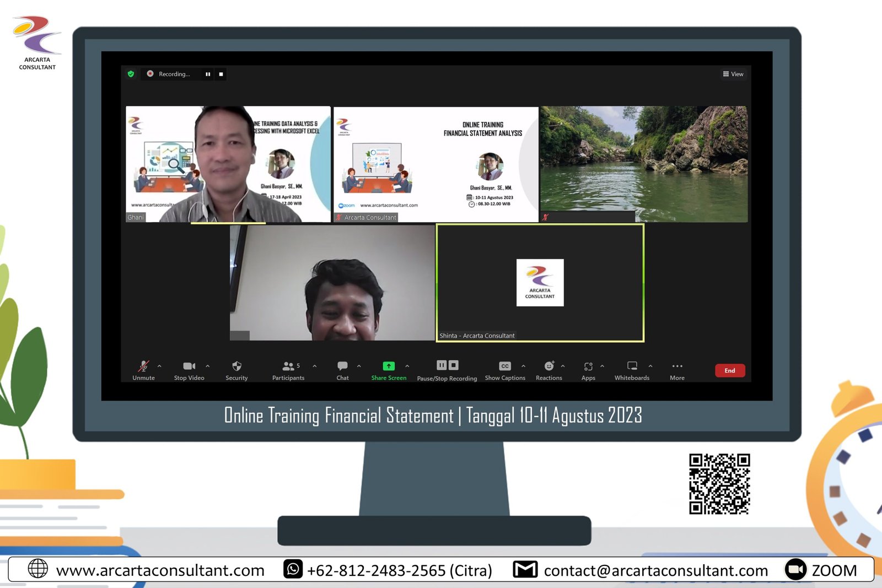Open the Participants panel
882x588 pixels.
point(288,366)
